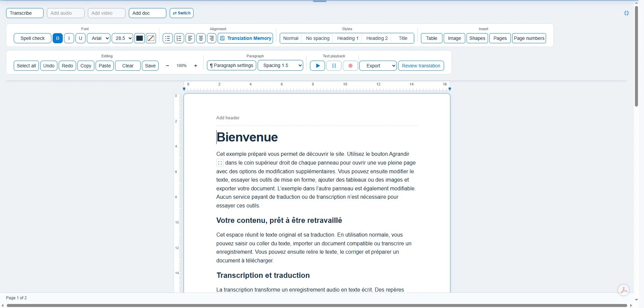Click the vertical scrollbar thumb
644x308 pixels.
click(636, 56)
